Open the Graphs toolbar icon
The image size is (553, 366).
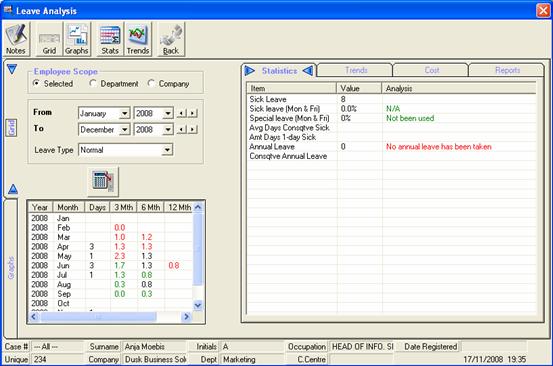[77, 39]
